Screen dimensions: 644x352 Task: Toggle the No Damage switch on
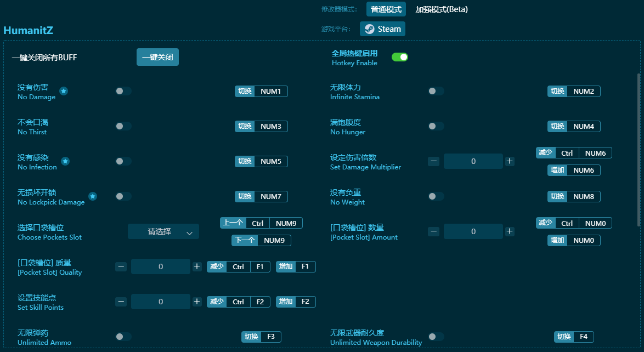coord(122,91)
